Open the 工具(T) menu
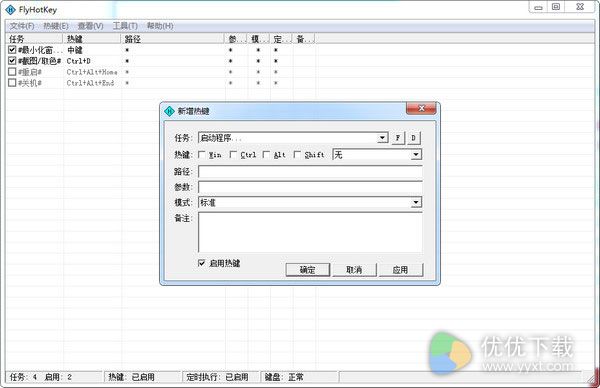The width and height of the screenshot is (600, 388). [125, 26]
